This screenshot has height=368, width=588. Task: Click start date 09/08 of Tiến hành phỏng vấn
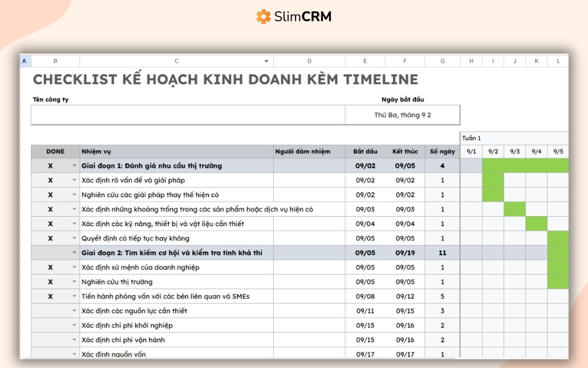365,296
